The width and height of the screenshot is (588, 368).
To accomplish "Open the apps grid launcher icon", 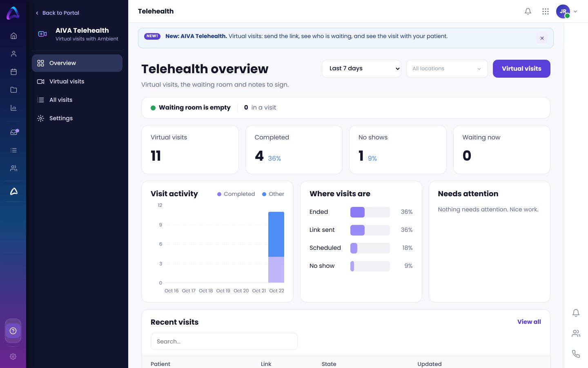I will coord(546,11).
